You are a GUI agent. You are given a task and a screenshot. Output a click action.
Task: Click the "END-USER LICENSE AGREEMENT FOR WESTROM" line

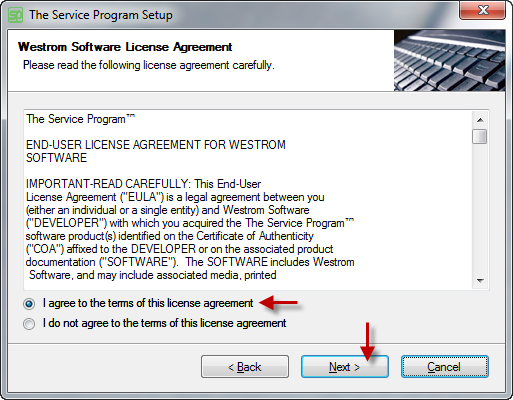[156, 145]
